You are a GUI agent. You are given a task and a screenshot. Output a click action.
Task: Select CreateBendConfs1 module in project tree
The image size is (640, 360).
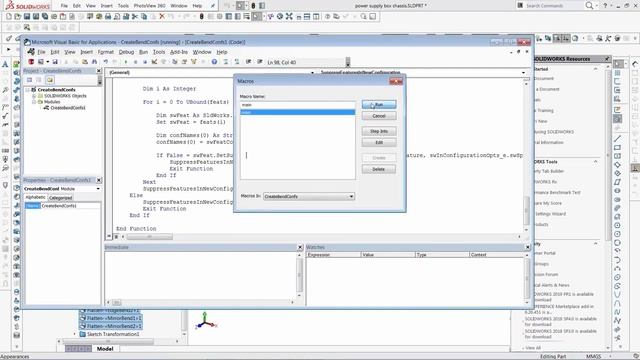68,108
